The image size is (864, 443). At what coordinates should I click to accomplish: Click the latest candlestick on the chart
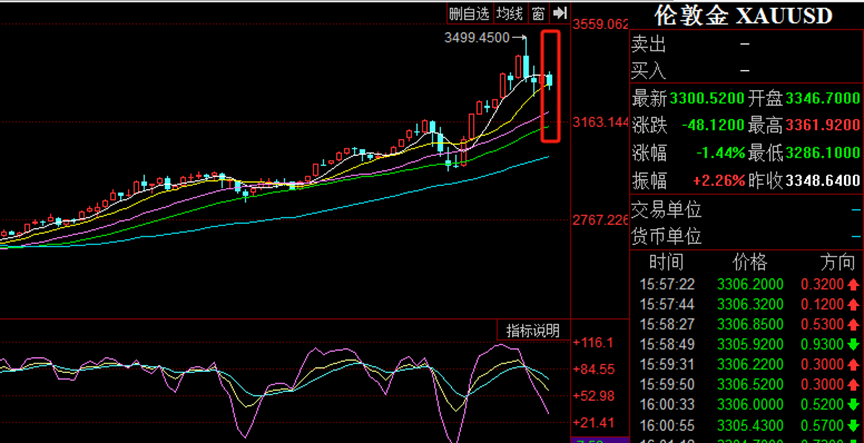coord(549,80)
